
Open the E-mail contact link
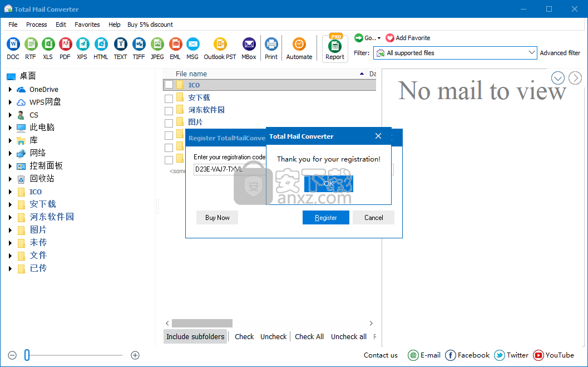point(424,355)
